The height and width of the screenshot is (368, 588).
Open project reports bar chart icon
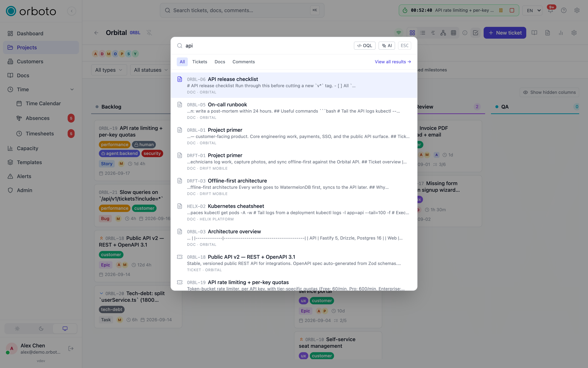tap(561, 33)
